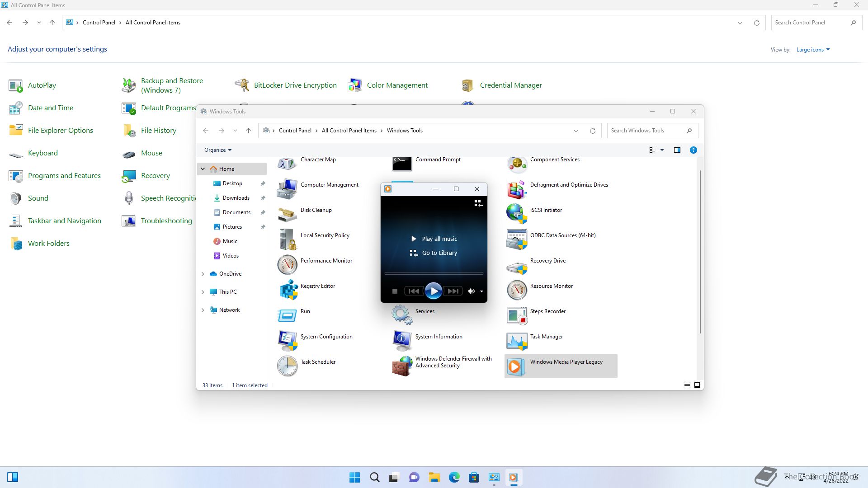Image resolution: width=868 pixels, height=488 pixels.
Task: Select Windows Media Player Legacy item
Action: 561,366
